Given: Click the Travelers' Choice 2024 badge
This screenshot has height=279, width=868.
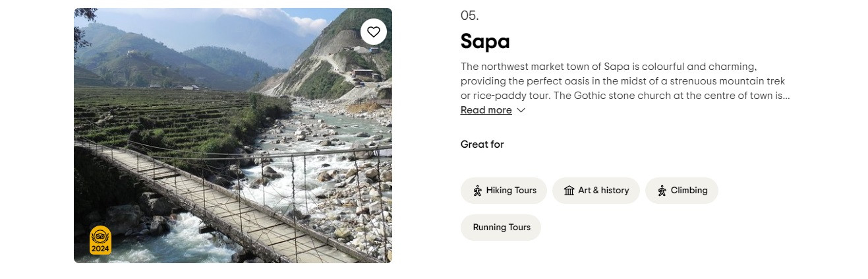Looking at the screenshot, I should coord(100,240).
